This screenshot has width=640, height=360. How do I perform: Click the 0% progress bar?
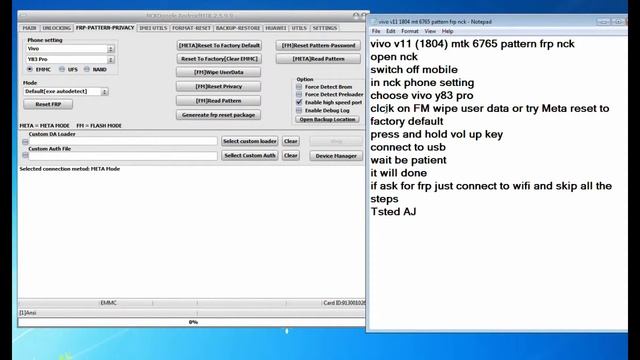192,322
